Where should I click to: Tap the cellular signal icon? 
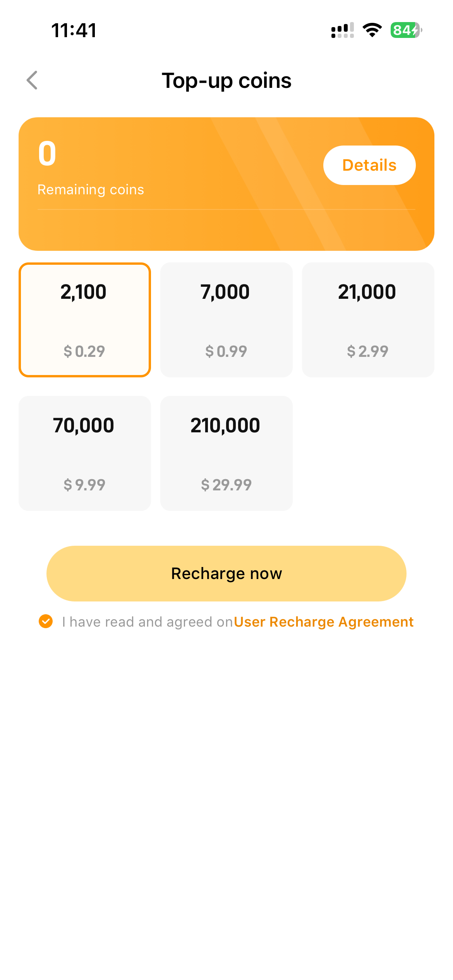point(342,30)
